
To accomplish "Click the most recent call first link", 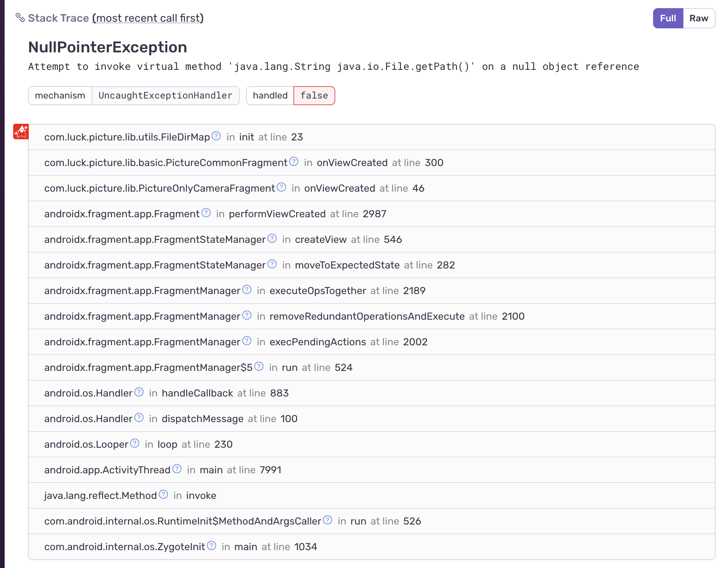I will [x=148, y=18].
